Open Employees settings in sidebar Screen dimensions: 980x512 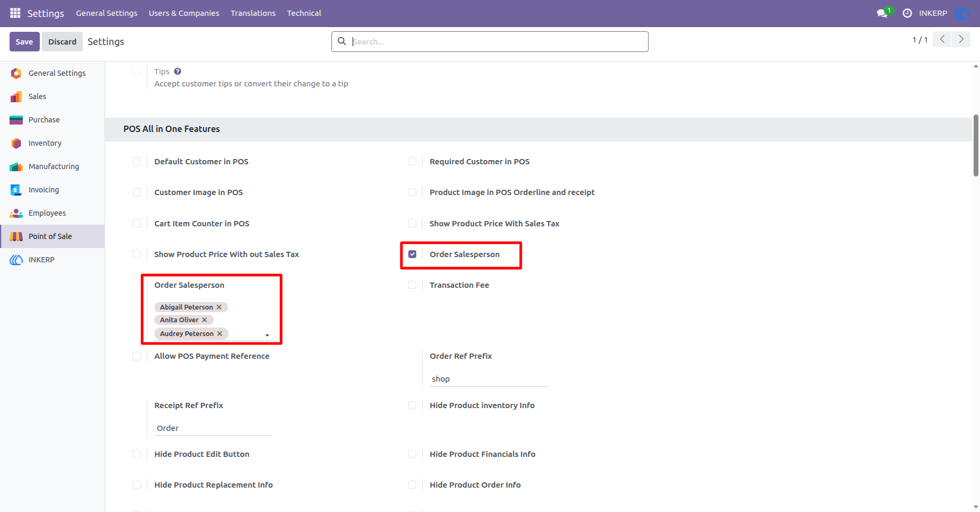(x=52, y=213)
